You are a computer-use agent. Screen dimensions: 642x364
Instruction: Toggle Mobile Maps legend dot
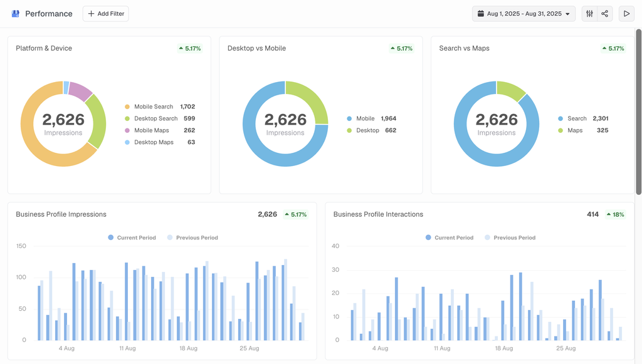pyautogui.click(x=127, y=130)
